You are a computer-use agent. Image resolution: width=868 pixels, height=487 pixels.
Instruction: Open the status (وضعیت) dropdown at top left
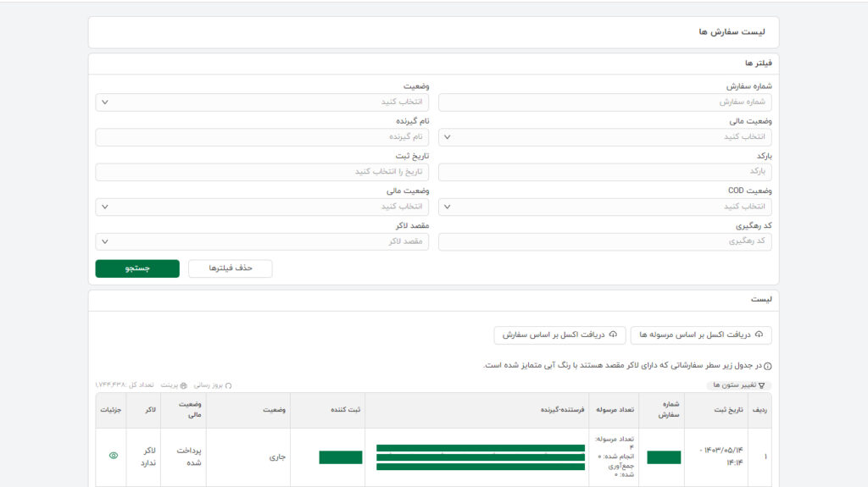point(262,102)
